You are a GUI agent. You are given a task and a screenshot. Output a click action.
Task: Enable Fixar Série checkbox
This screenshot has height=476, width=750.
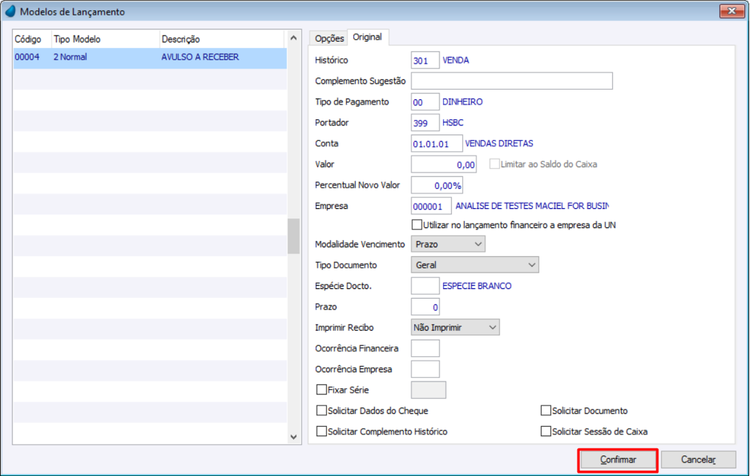pos(321,390)
